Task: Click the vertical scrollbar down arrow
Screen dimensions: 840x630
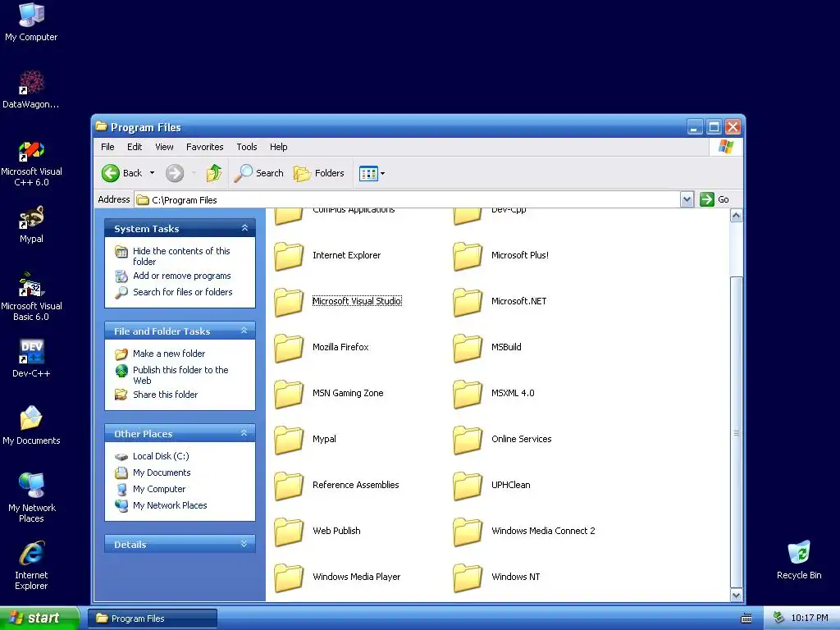Action: click(x=736, y=596)
